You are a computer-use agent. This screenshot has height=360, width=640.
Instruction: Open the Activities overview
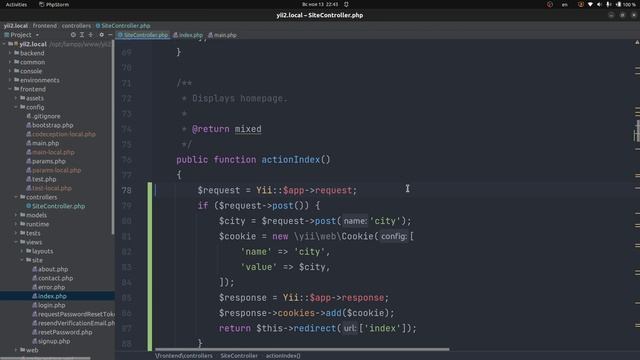[16, 4]
